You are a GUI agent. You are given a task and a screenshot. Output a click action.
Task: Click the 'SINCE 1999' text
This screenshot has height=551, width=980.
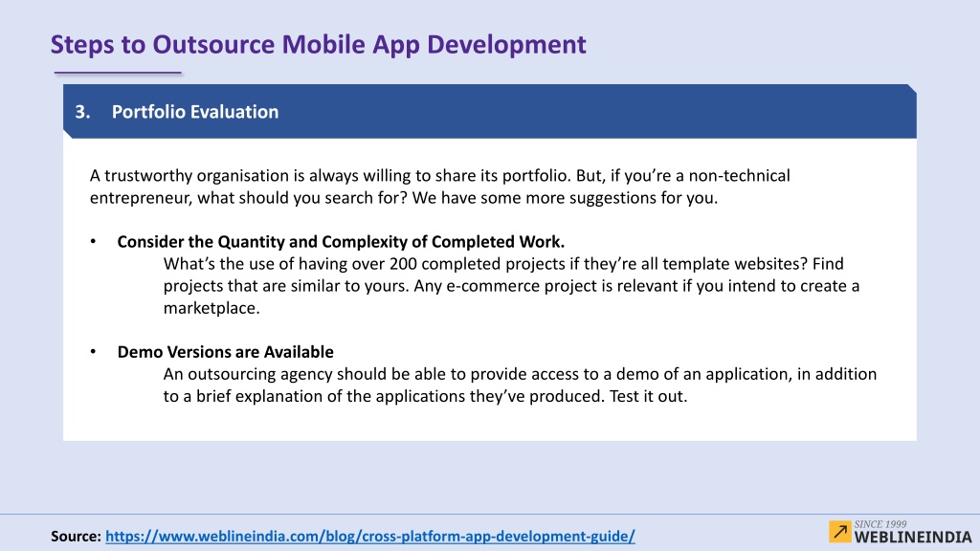[880, 524]
